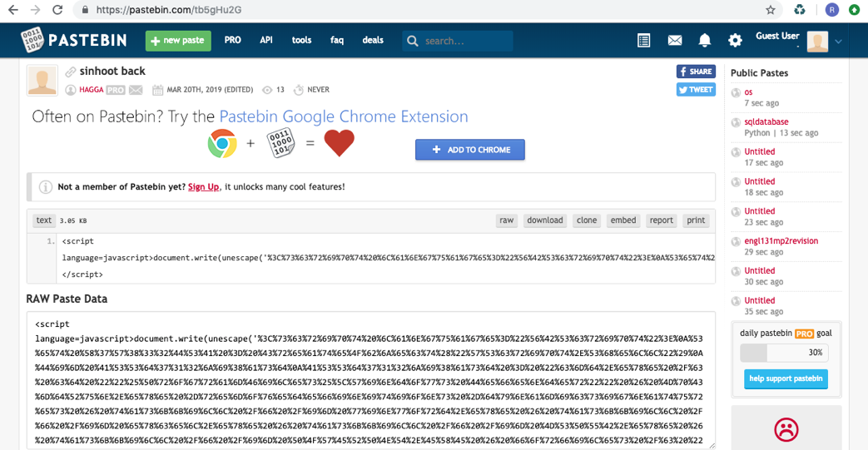
Task: Open the public paste 'sqldatabase'
Action: coord(766,121)
